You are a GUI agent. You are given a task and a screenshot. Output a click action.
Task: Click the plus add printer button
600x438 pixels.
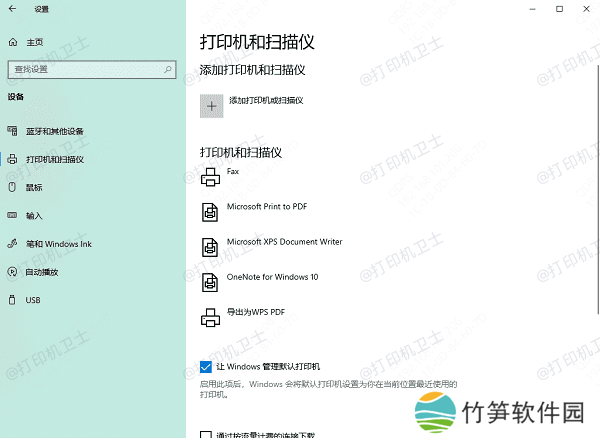click(212, 106)
